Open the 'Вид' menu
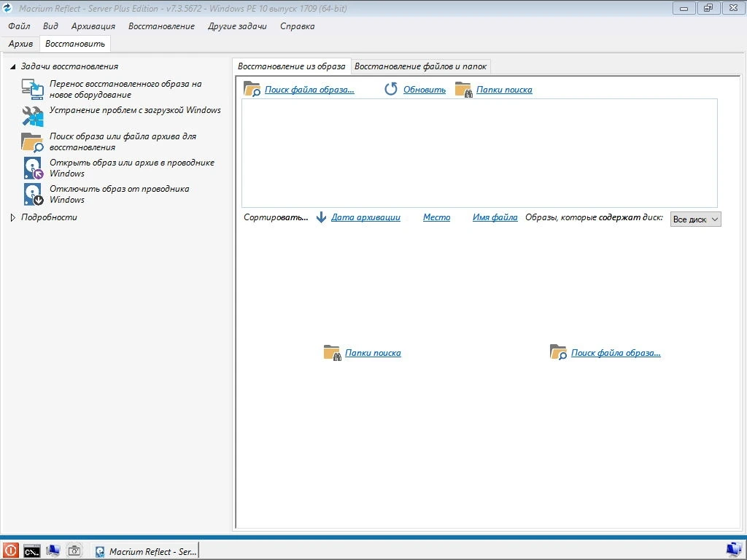Screen dimensions: 747x560 pos(50,26)
